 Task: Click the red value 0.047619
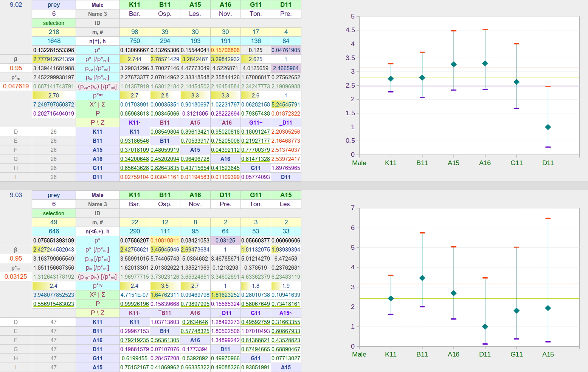(x=16, y=86)
